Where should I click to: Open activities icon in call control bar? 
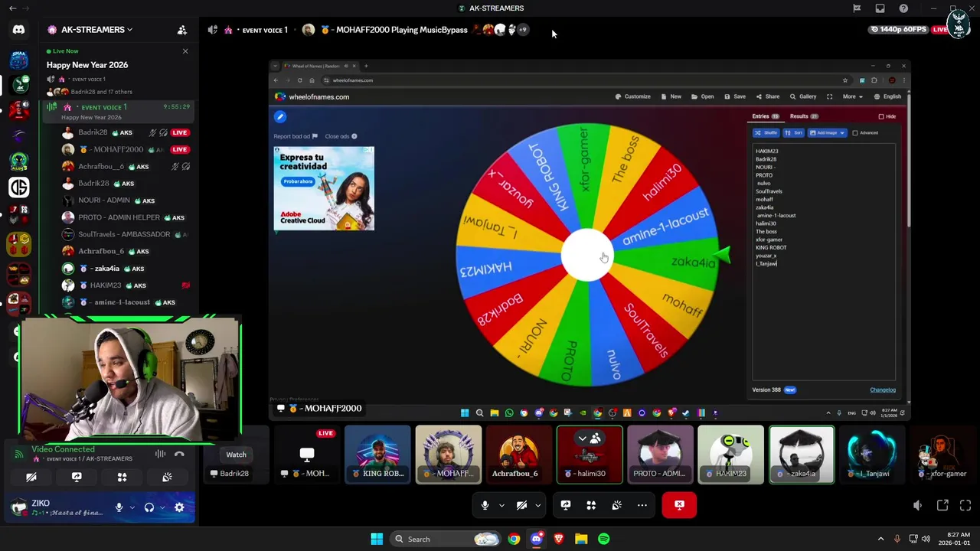591,505
